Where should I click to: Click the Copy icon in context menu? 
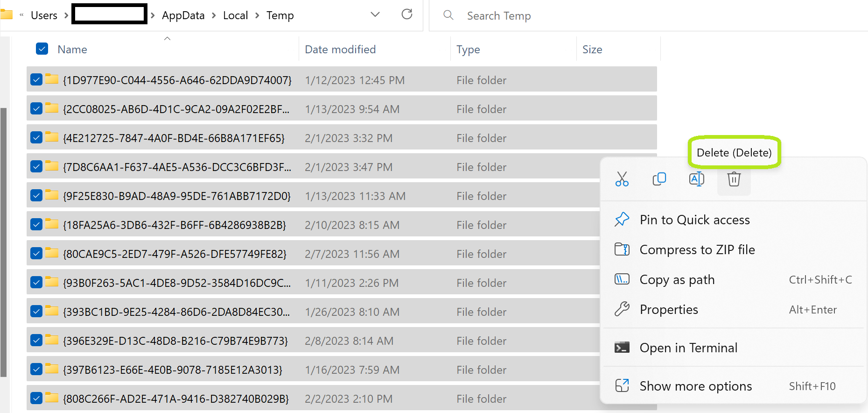click(659, 179)
